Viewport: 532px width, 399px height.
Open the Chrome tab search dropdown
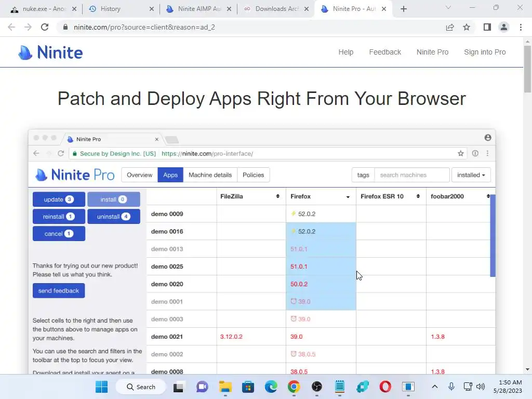(448, 7)
